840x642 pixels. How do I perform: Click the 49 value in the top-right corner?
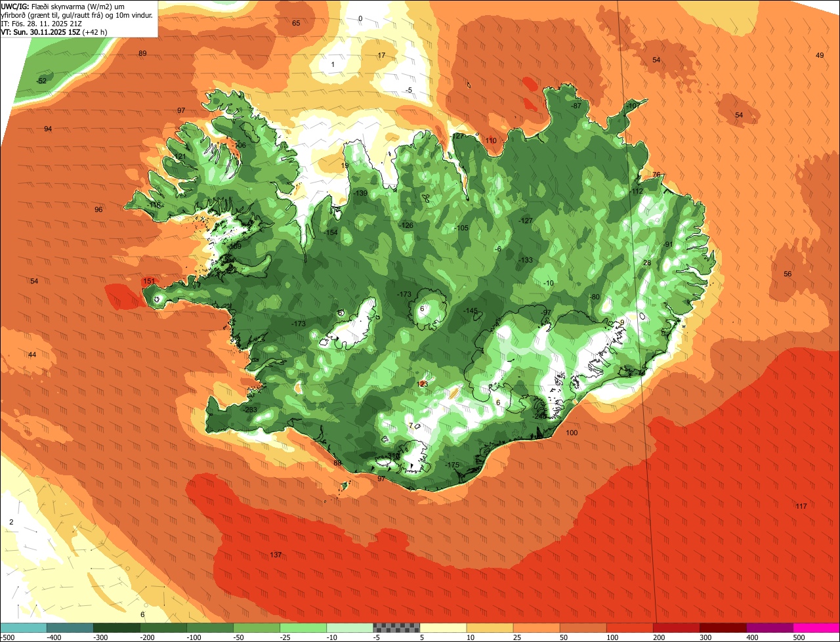(x=820, y=55)
